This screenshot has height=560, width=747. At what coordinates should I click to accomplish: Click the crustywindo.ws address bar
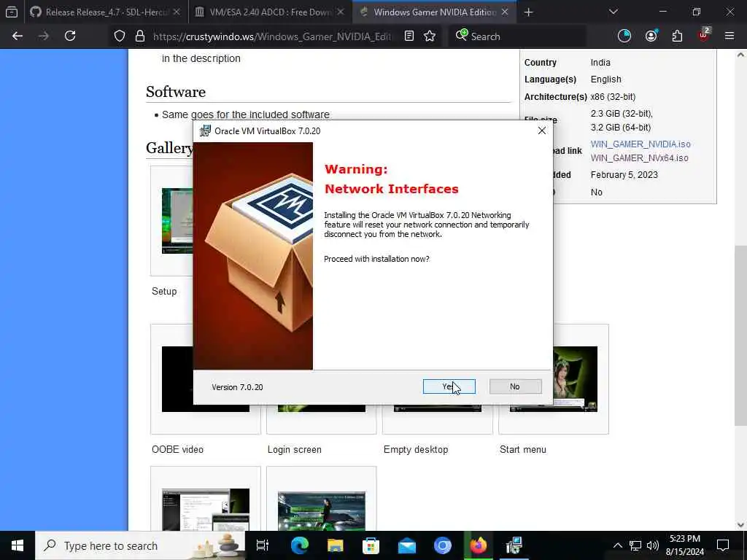click(x=273, y=36)
